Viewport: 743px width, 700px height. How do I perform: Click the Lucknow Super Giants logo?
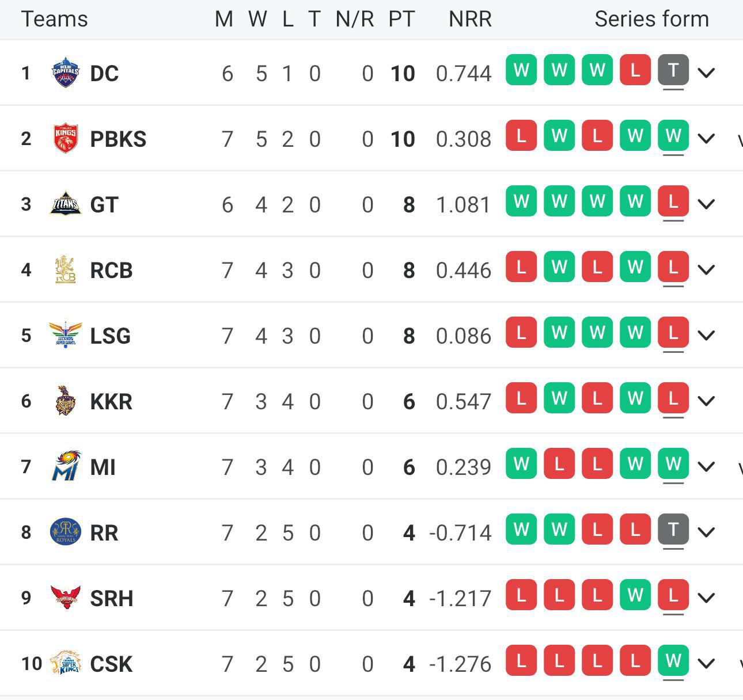point(66,336)
